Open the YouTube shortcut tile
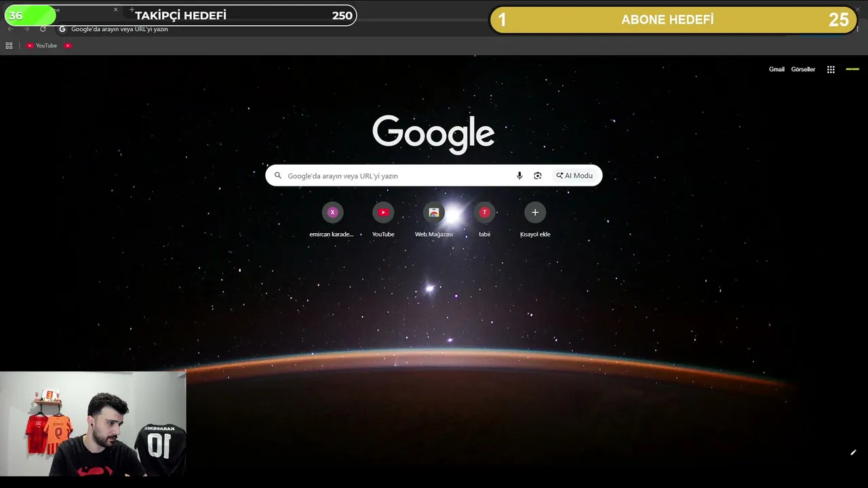Screen dimensions: 868x488 [383, 220]
